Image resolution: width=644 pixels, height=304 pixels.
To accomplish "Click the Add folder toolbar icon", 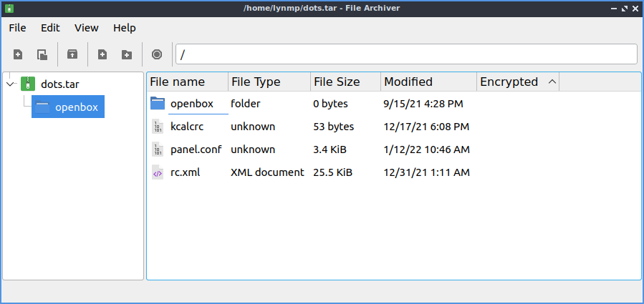I will pyautogui.click(x=127, y=54).
